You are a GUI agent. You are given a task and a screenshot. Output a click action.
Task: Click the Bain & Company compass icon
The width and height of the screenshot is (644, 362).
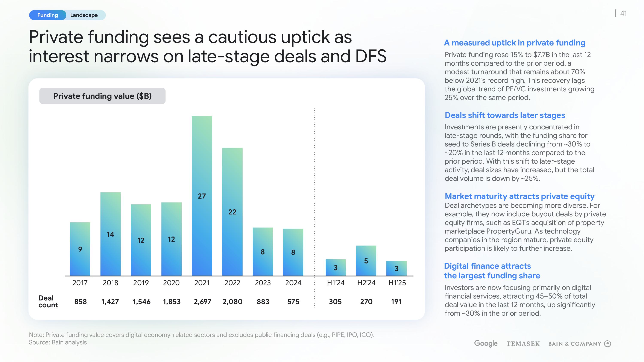coord(608,344)
